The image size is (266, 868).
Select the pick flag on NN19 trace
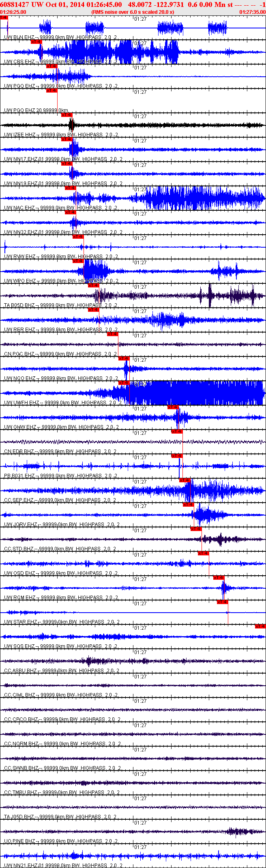click(66, 164)
